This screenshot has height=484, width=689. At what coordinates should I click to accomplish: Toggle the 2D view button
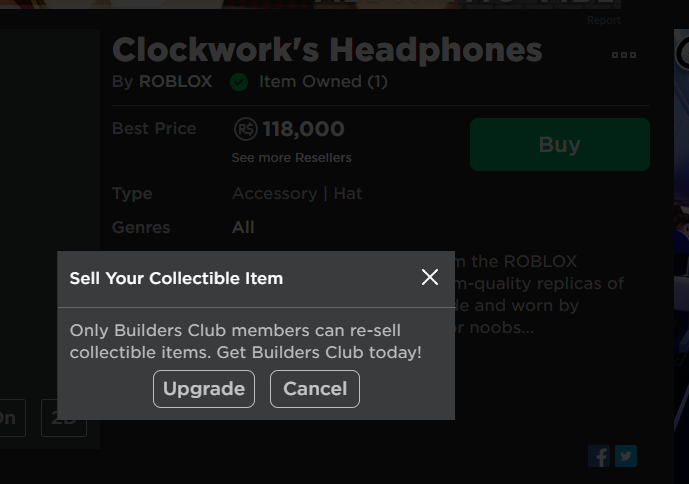(64, 418)
